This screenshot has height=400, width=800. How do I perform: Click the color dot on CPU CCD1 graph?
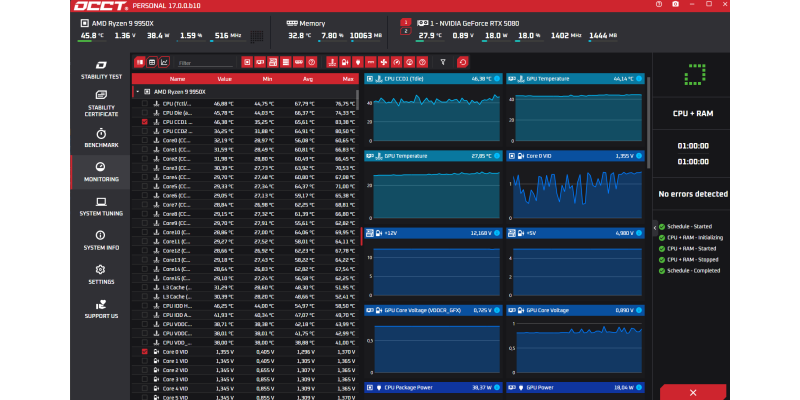(x=497, y=79)
